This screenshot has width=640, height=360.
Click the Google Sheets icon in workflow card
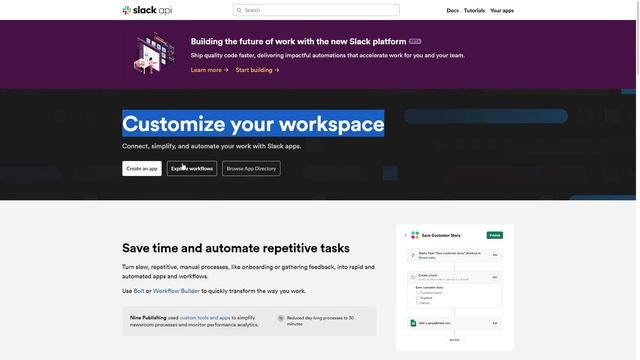click(413, 323)
